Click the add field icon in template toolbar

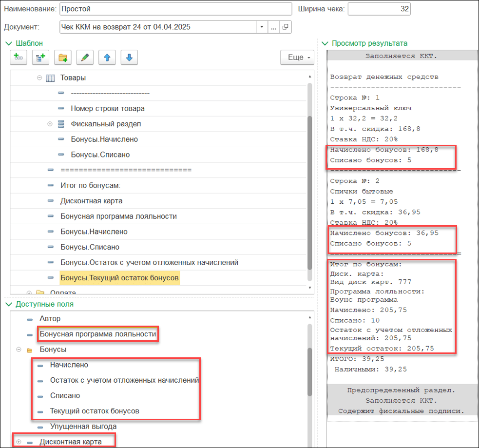pos(19,58)
